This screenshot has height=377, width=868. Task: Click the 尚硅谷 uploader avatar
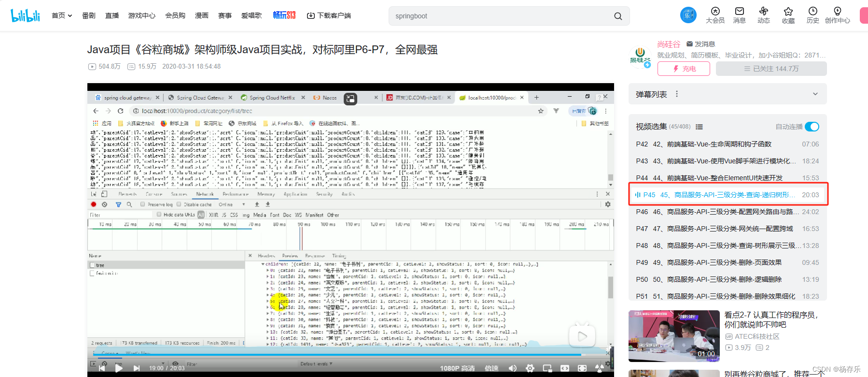(640, 57)
